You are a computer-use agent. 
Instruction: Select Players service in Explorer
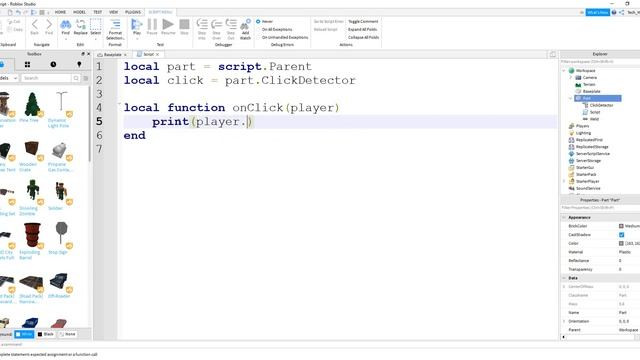[582, 126]
